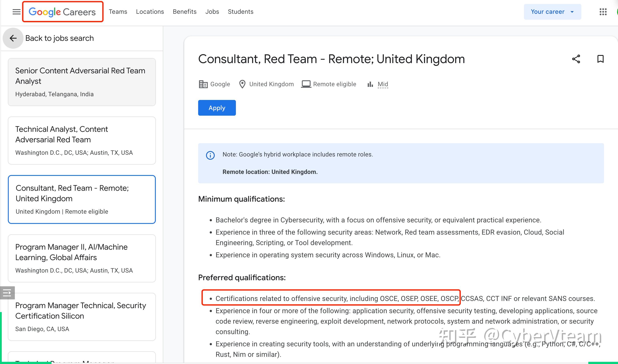The height and width of the screenshot is (364, 618).
Task: Click the experience level bar icon
Action: pyautogui.click(x=370, y=84)
